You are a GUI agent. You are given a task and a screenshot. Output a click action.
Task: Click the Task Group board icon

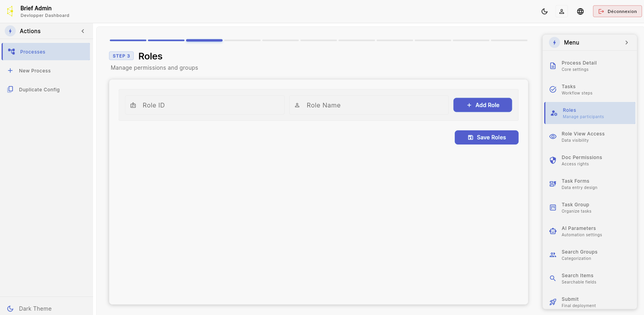(x=553, y=208)
